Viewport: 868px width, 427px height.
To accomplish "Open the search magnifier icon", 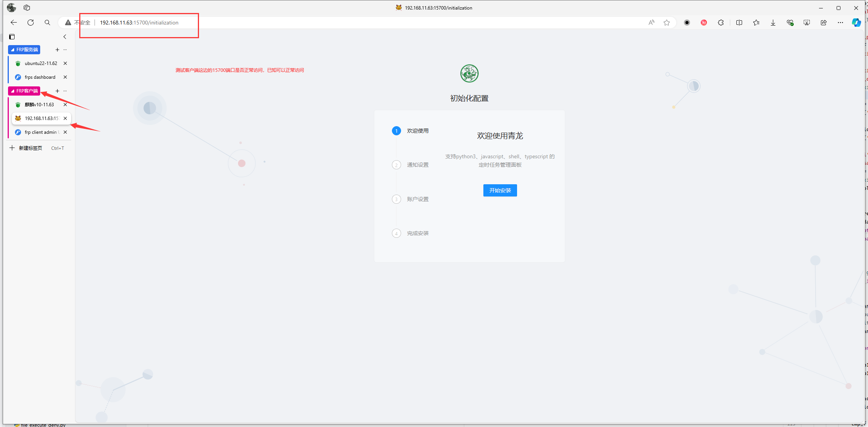I will coord(47,23).
